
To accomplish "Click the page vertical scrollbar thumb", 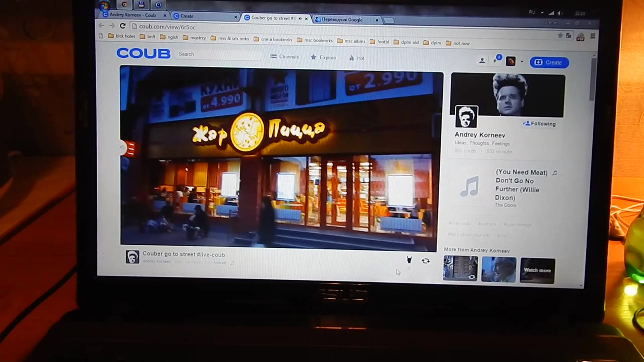I will tap(593, 79).
